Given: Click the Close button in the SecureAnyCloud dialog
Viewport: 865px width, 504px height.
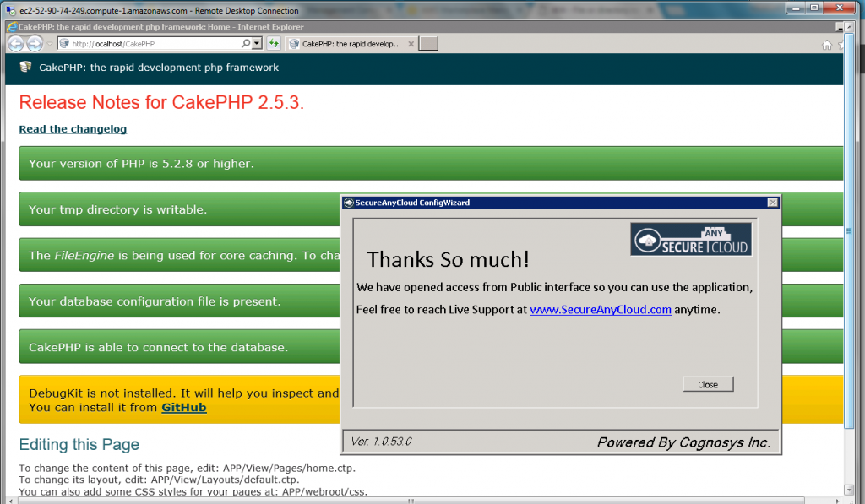Looking at the screenshot, I should pos(707,383).
